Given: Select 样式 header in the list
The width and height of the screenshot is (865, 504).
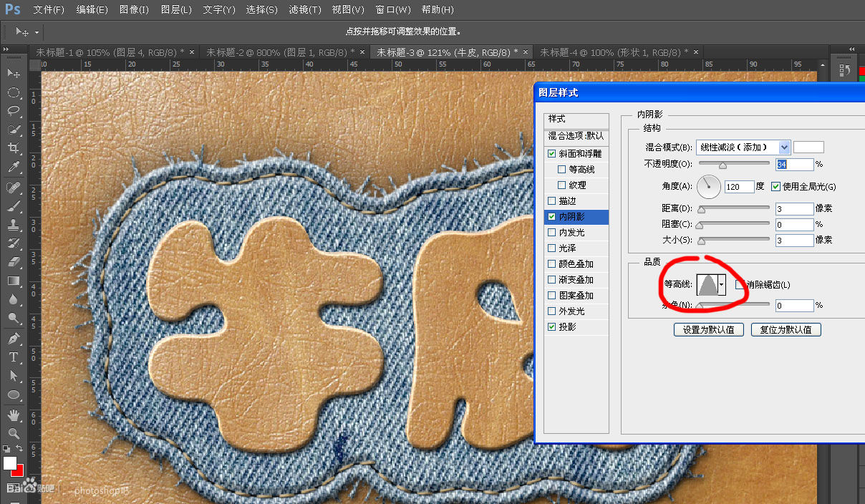Looking at the screenshot, I should (576, 119).
